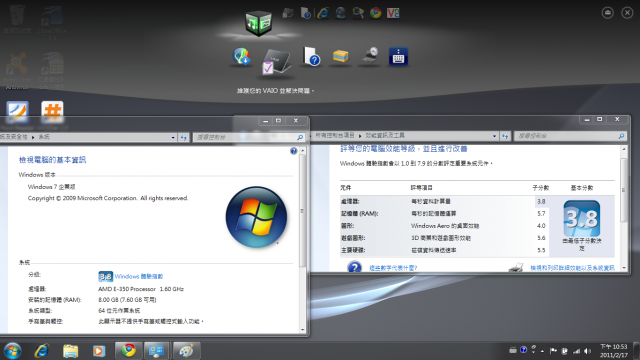This screenshot has height=360, width=640.
Task: Click the refresh button in the System window address bar
Action: tap(184, 137)
